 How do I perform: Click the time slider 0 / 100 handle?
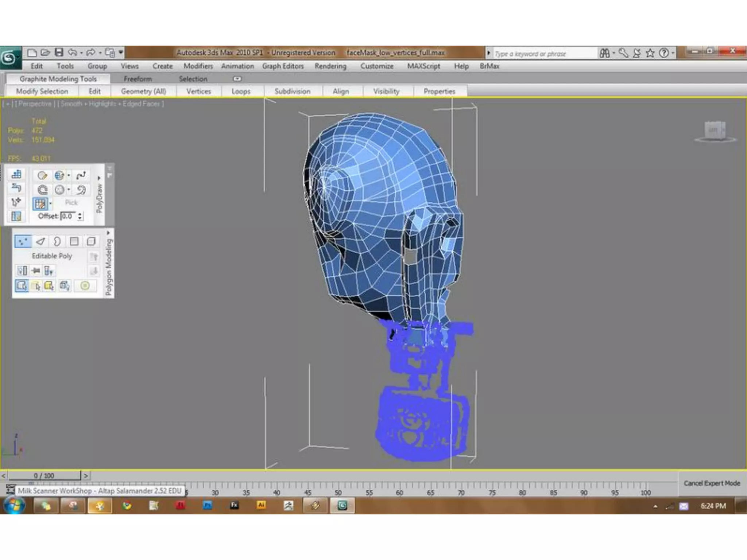[44, 475]
